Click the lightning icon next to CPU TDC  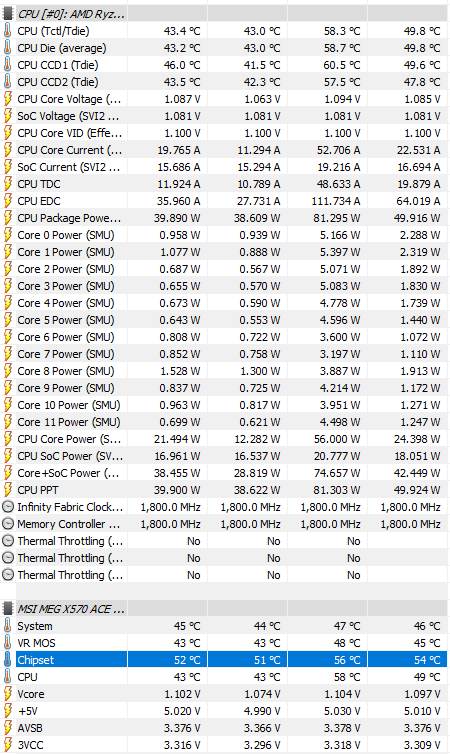[x=7, y=184]
